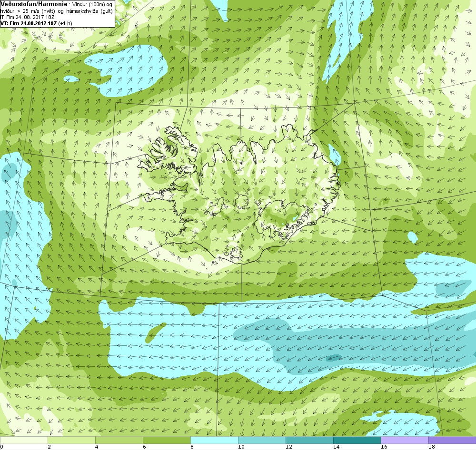Click the "hámarkshviða (gult)" header text
476x450 pixels.
pyautogui.click(x=89, y=11)
